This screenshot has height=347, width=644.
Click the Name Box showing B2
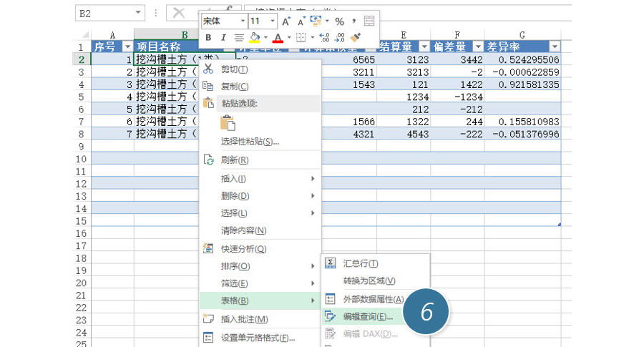click(105, 13)
